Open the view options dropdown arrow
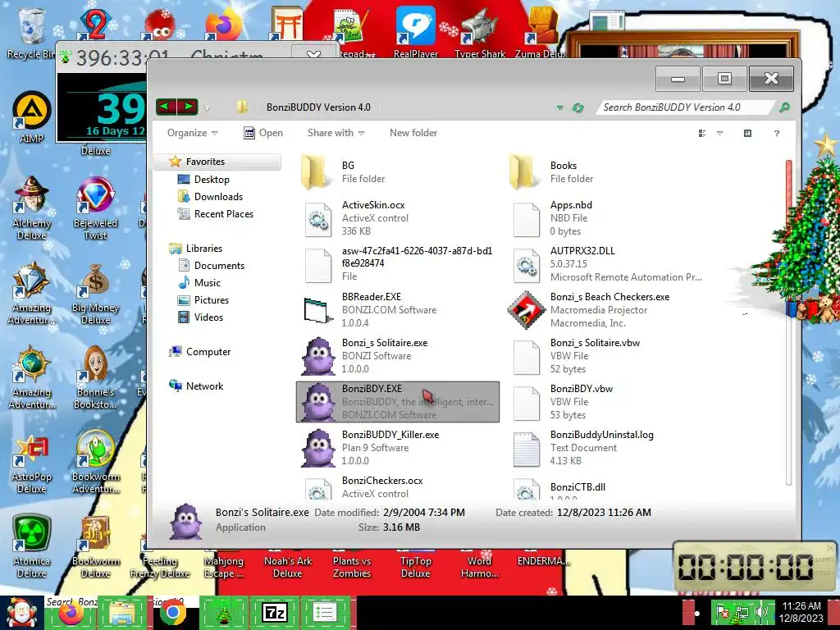This screenshot has width=840, height=630. 719,133
